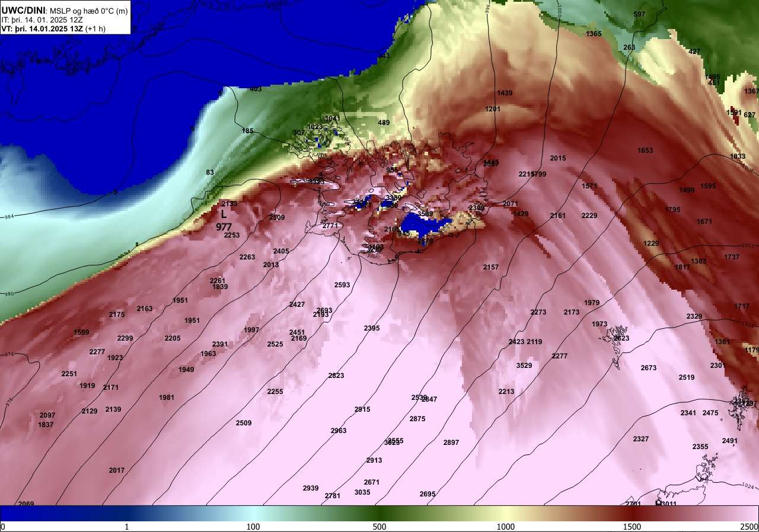Click the map value 1229
The image size is (759, 532).
pyautogui.click(x=651, y=243)
